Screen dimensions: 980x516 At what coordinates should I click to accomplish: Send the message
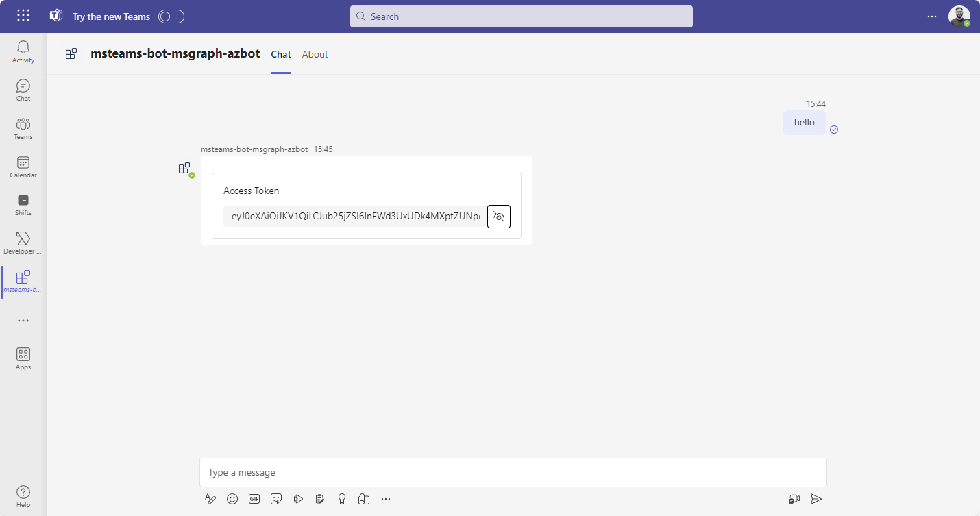tap(816, 499)
